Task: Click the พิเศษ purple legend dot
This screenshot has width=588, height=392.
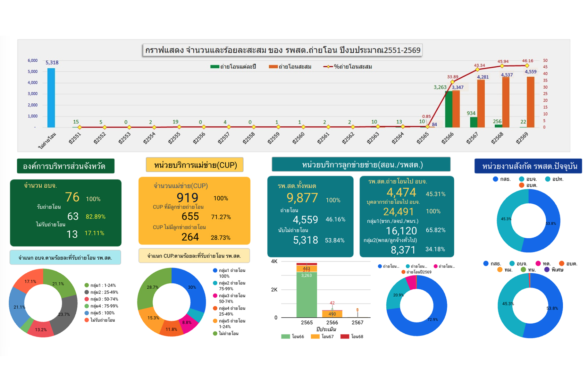Action: pos(547,270)
